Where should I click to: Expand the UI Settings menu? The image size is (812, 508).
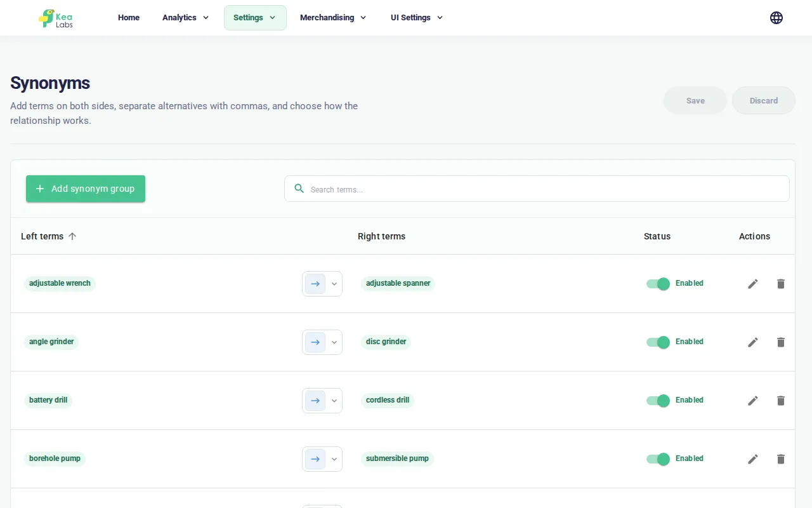click(417, 18)
